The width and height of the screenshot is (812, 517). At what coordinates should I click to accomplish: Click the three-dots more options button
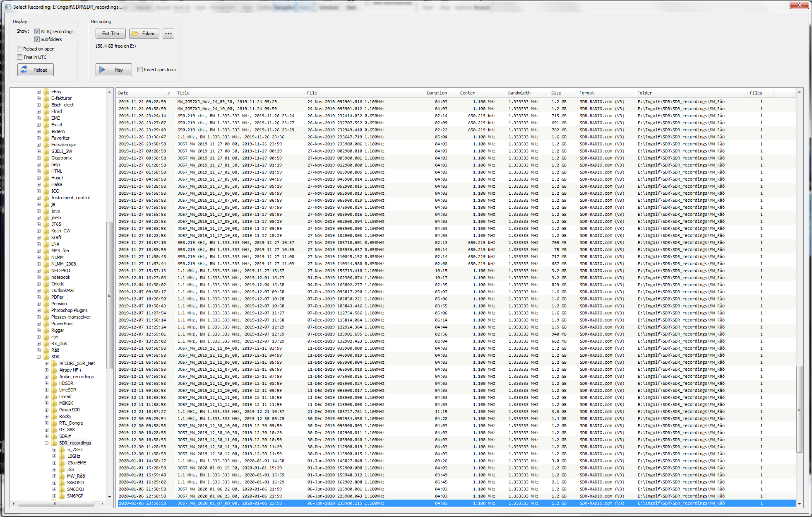pyautogui.click(x=168, y=34)
